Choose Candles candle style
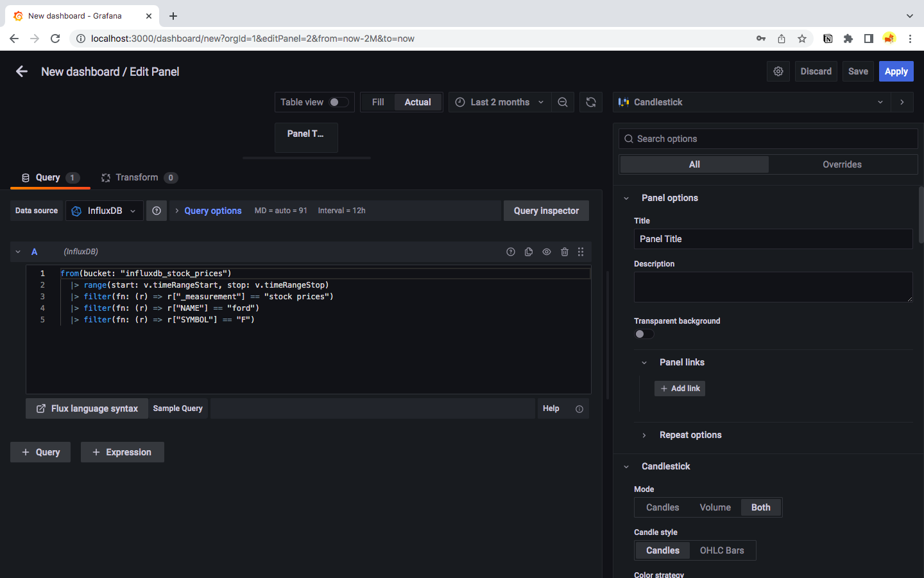This screenshot has width=924, height=578. point(663,550)
